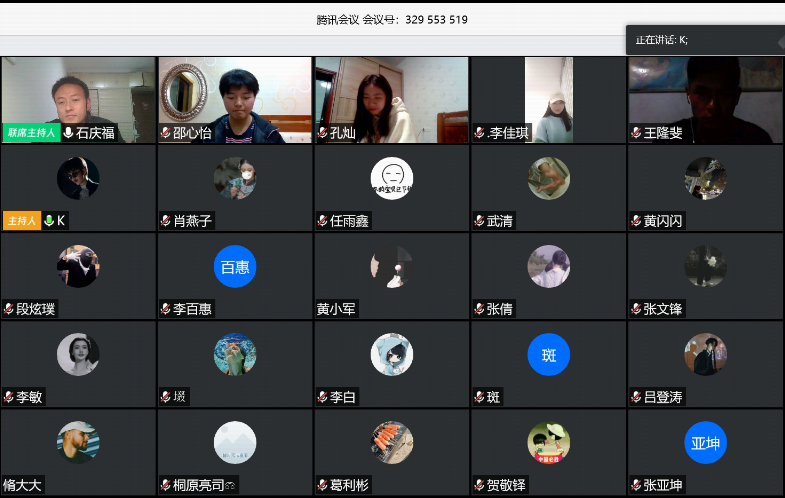Click the muted mic icon beside 王隆斐
Image resolution: width=785 pixels, height=498 pixels.
(x=636, y=133)
